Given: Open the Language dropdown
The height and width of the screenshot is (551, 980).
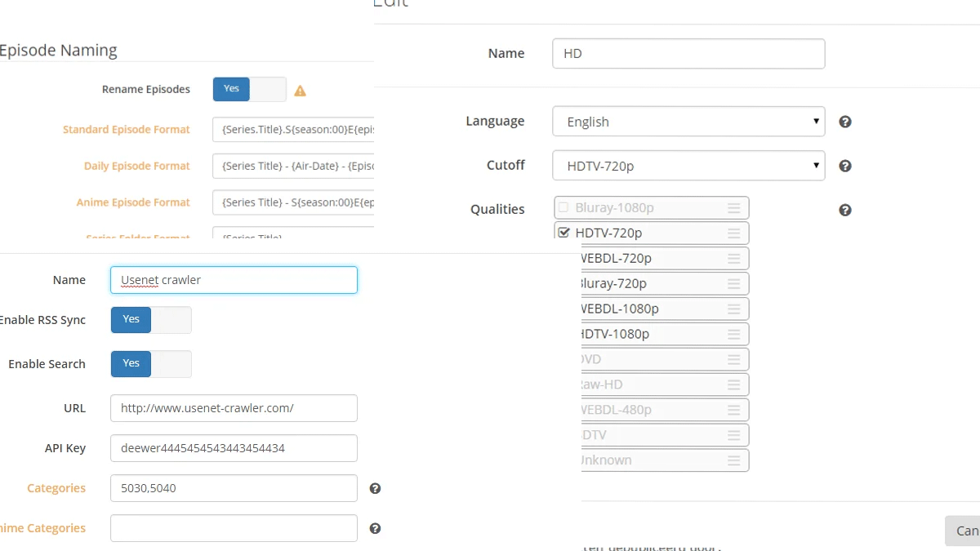Looking at the screenshot, I should pos(688,122).
